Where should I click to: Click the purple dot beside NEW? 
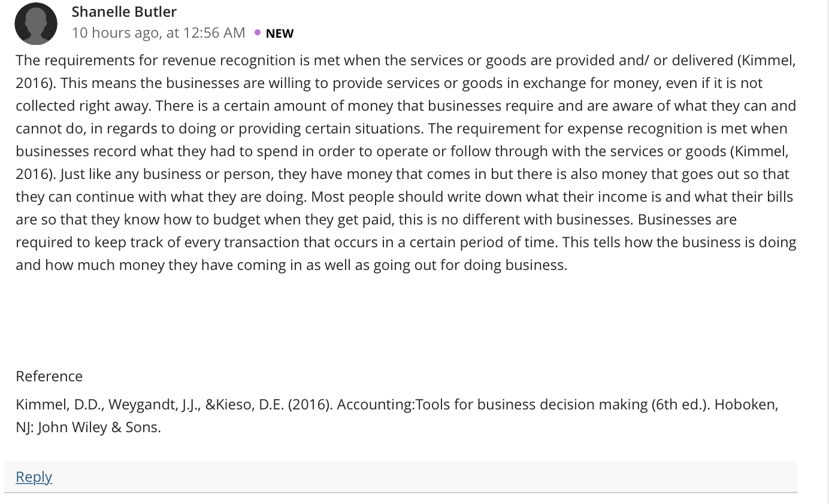pos(257,32)
